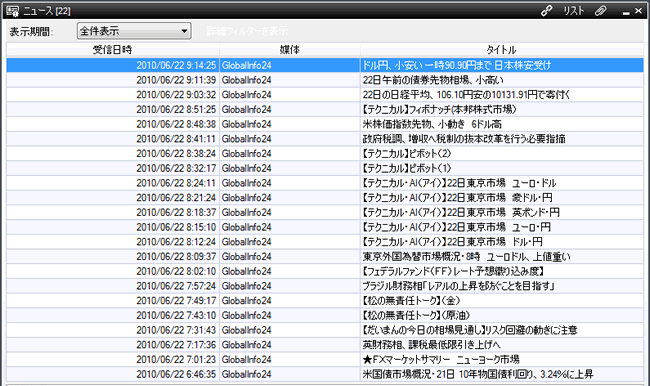Viewport: 650px width, 386px height.
Task: Open テクニカル・AI 東京市場 ドル・円 headline
Action: coord(452,242)
